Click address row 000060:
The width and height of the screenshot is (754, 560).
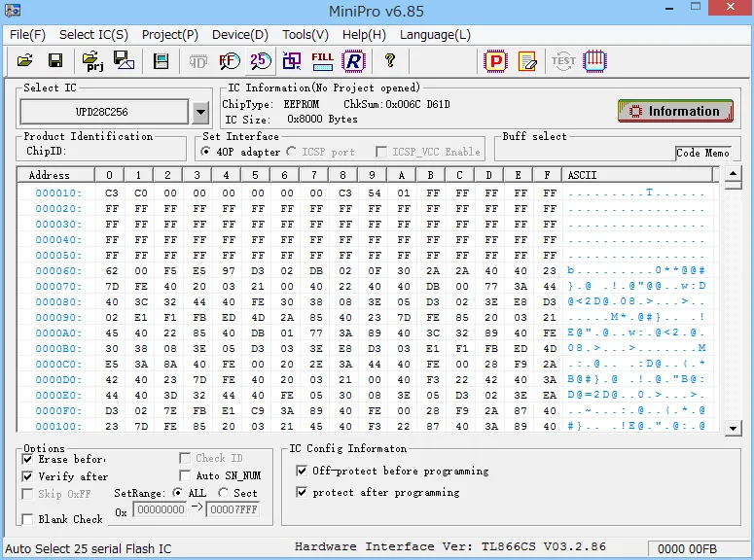(x=58, y=270)
